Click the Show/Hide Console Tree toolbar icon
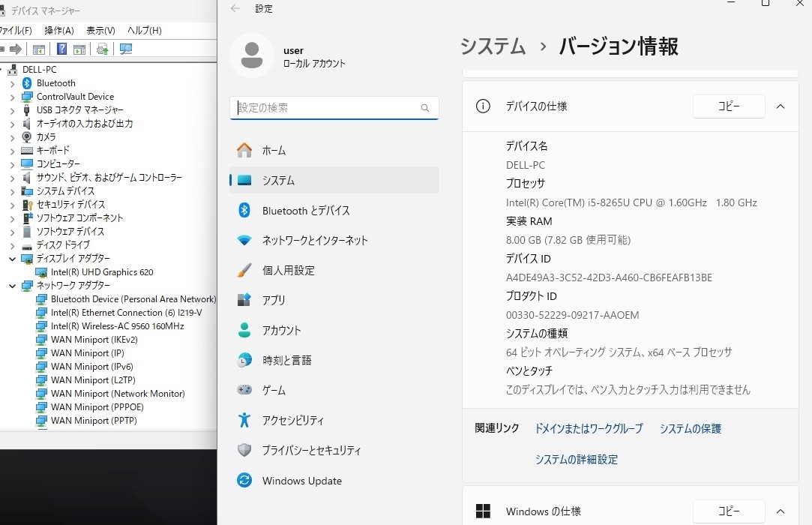The width and height of the screenshot is (812, 525). [x=39, y=49]
